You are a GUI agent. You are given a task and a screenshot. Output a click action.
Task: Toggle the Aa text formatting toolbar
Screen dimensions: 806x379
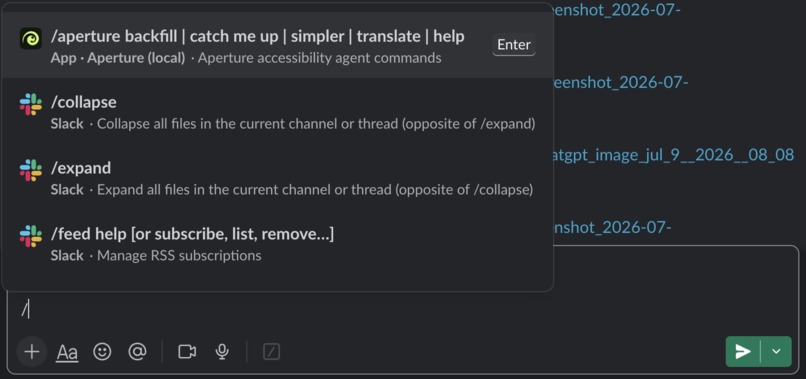coord(67,352)
